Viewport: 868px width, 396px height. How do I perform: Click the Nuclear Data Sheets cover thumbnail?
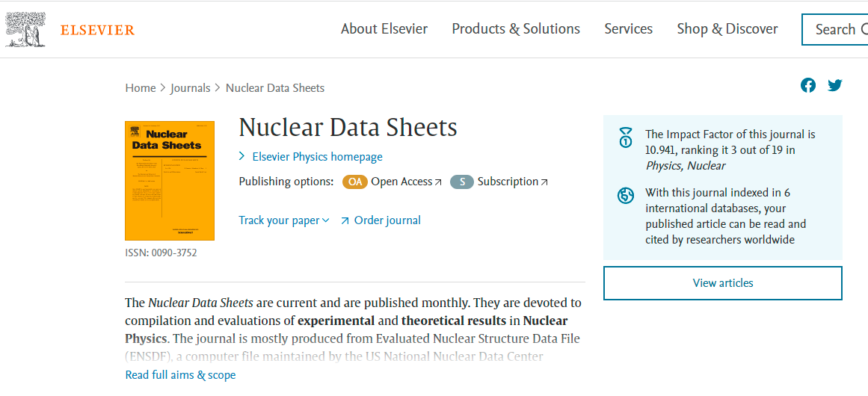click(x=170, y=181)
